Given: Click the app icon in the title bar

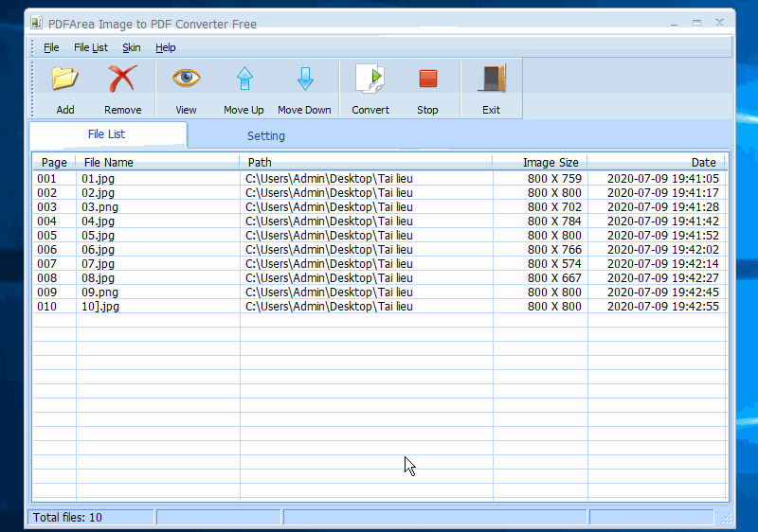Looking at the screenshot, I should coord(36,23).
